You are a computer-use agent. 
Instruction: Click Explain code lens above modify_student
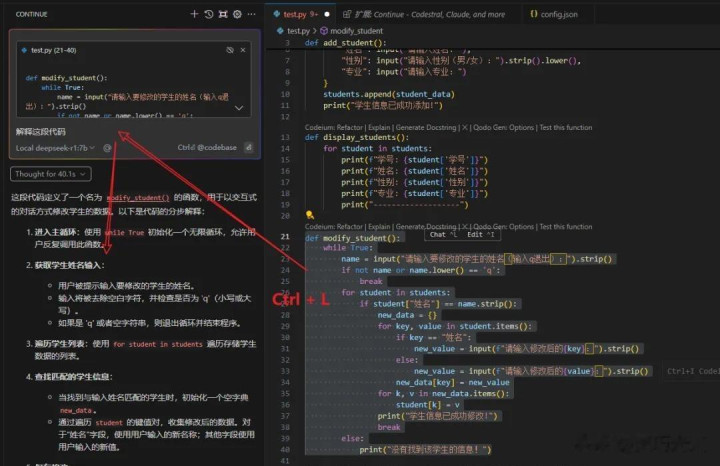(x=379, y=227)
